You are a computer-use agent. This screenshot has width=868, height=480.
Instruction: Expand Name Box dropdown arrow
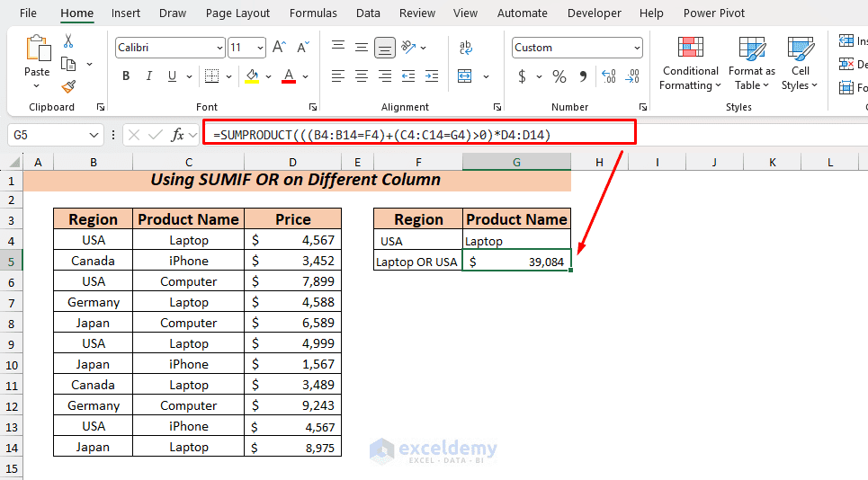click(x=94, y=135)
